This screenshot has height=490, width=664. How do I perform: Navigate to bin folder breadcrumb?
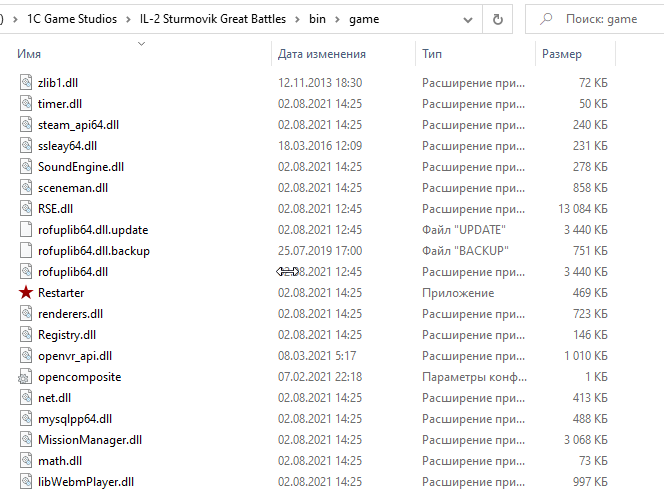[318, 19]
